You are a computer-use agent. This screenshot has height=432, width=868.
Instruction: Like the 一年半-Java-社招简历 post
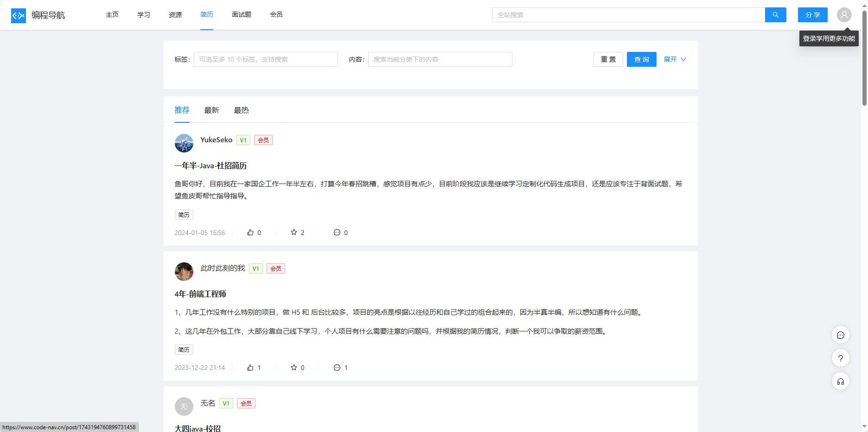pos(251,233)
